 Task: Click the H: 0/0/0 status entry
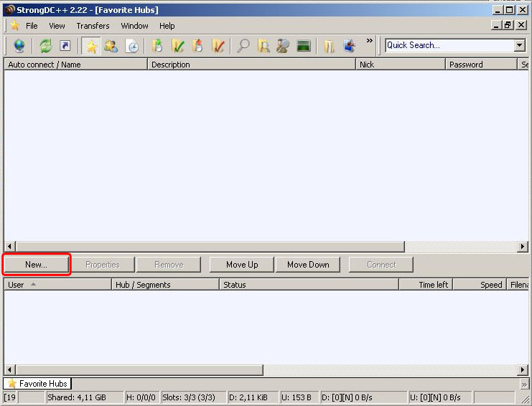click(x=141, y=397)
